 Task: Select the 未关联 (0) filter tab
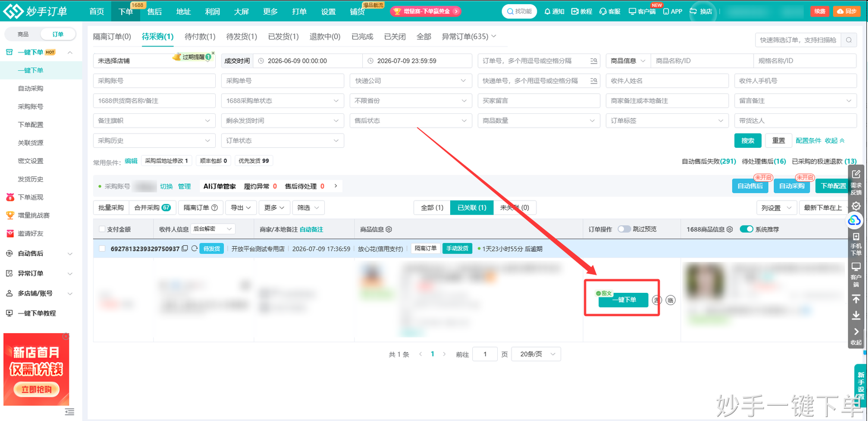click(515, 208)
